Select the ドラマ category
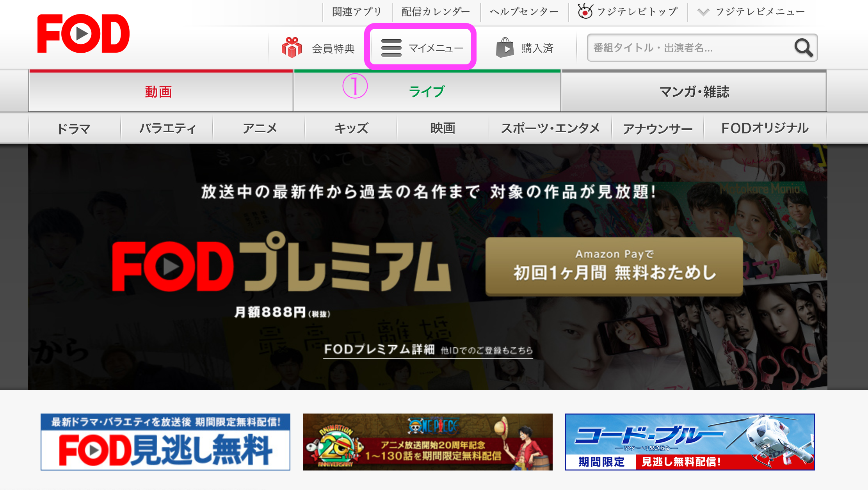Viewport: 868px width, 490px height. click(x=74, y=128)
